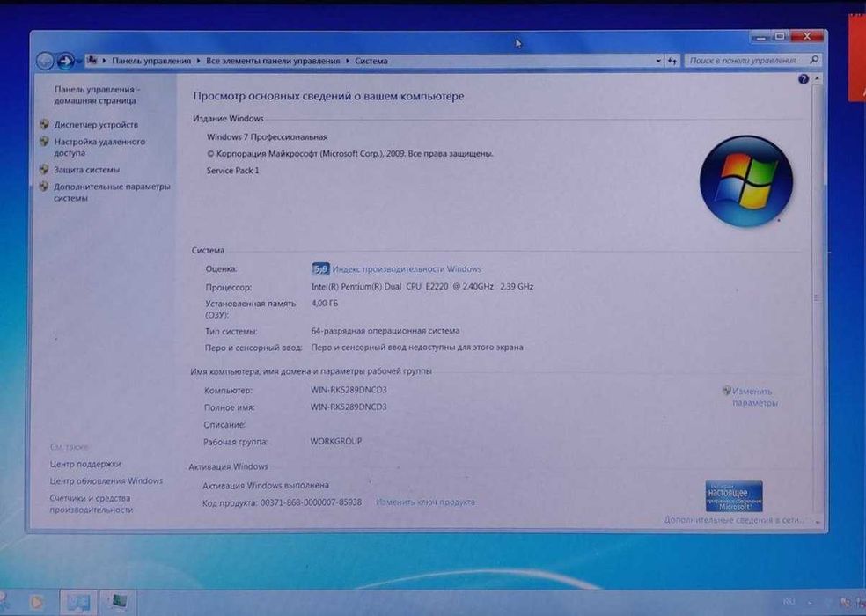Maximize the System window
Viewport: 866px width, 616px height.
779,37
